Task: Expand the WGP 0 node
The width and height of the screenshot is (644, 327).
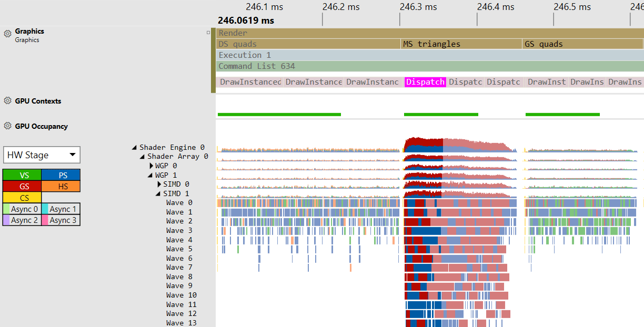Action: point(152,166)
